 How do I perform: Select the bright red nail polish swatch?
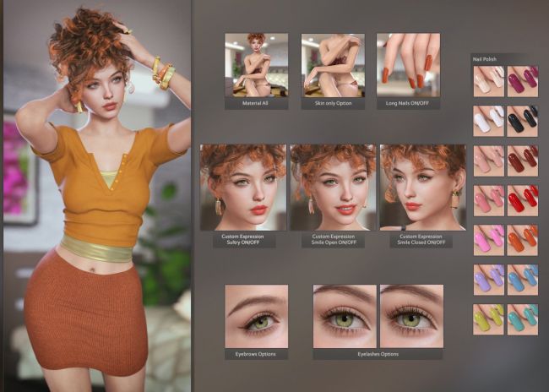(523, 200)
